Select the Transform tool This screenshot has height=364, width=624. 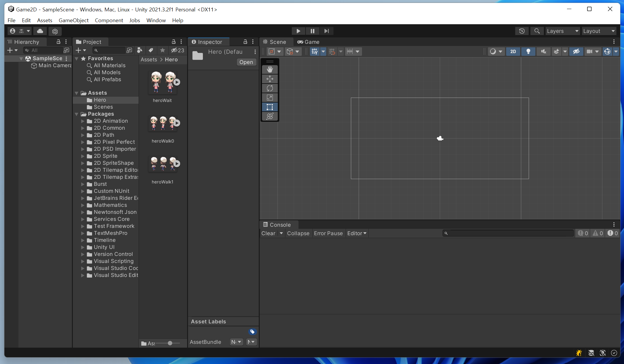pyautogui.click(x=270, y=116)
